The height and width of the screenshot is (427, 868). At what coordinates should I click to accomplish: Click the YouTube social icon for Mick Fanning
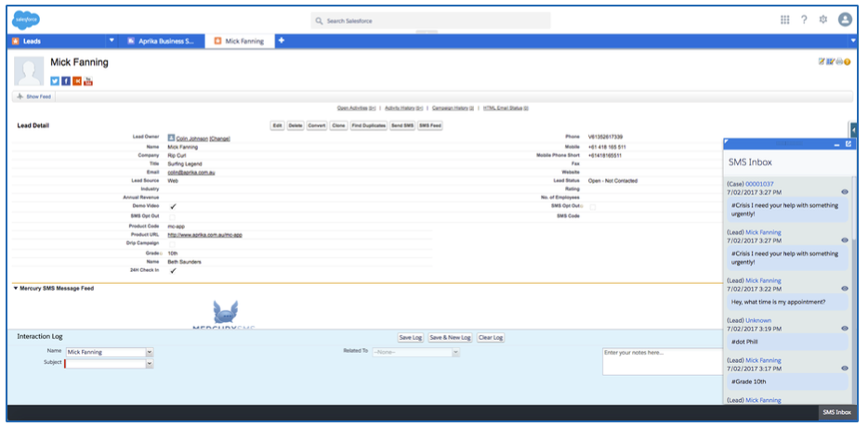88,82
